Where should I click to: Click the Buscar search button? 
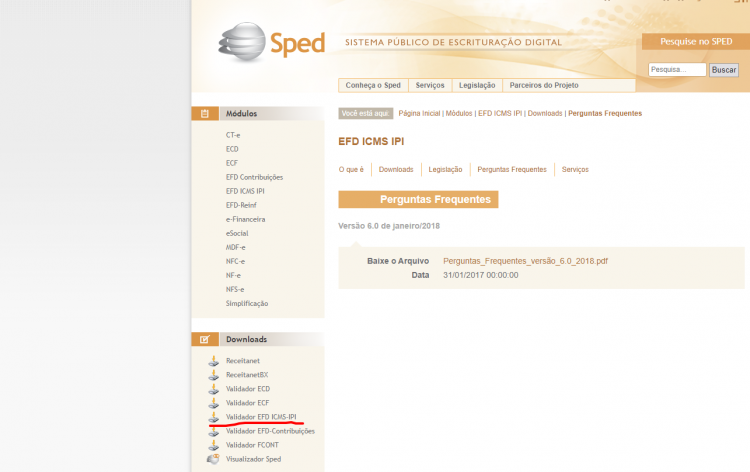pyautogui.click(x=724, y=70)
